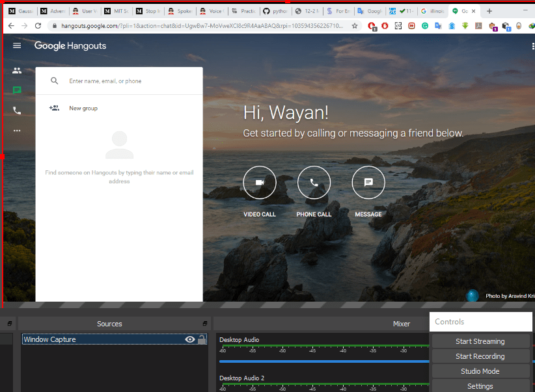The height and width of the screenshot is (392, 535).
Task: Bookmark this page with the star
Action: tap(355, 25)
